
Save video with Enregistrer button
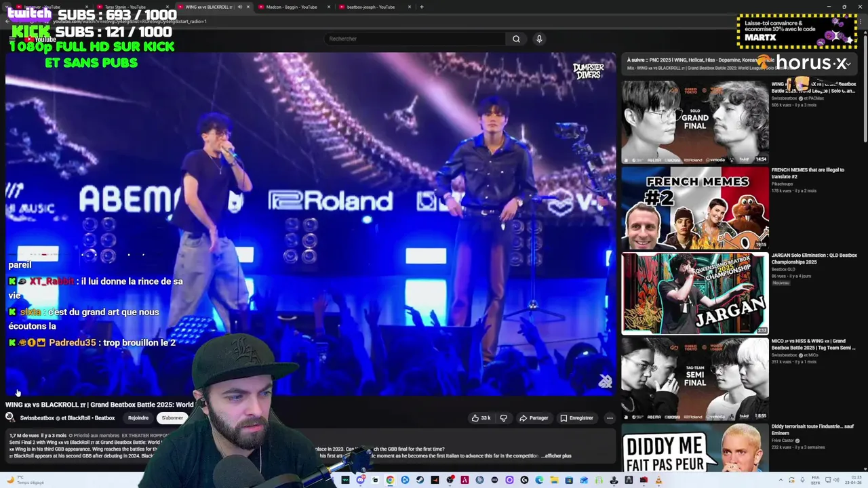pos(576,418)
